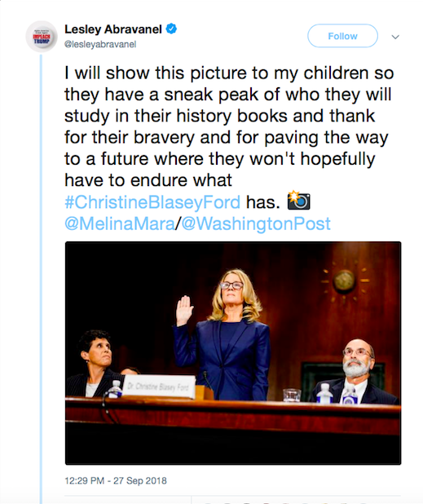Screen dimensions: 423x504
Task: Click the Dr. Christine Blasey Ford nameplate in photo
Action: point(158,387)
